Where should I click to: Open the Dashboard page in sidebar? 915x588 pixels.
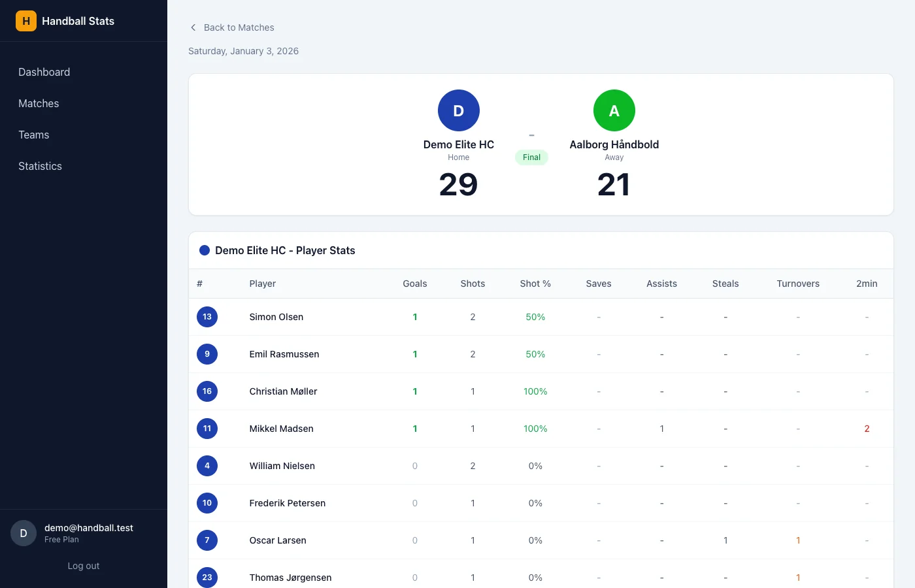44,72
